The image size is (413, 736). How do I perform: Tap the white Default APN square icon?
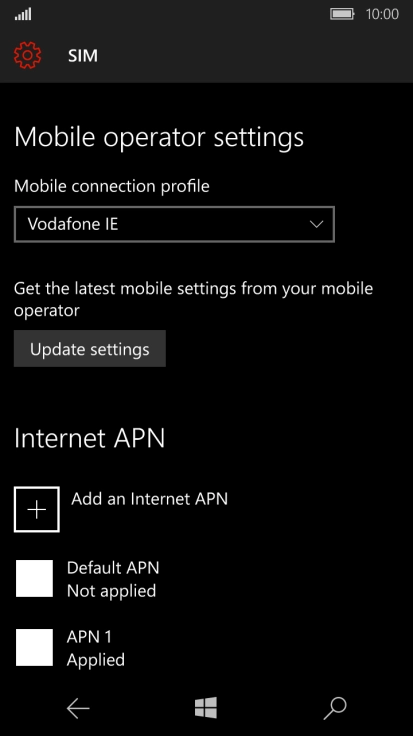pyautogui.click(x=34, y=578)
